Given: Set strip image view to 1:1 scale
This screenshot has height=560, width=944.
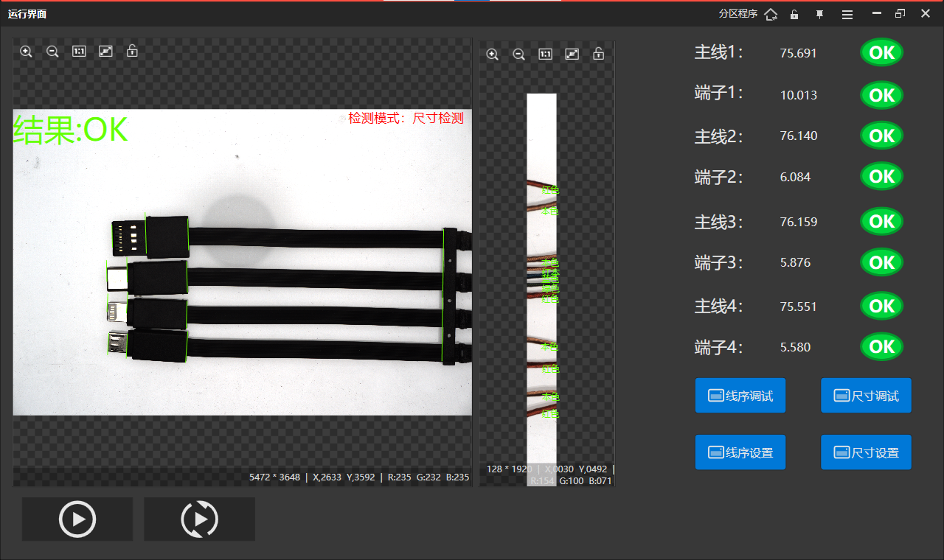Looking at the screenshot, I should click(546, 55).
